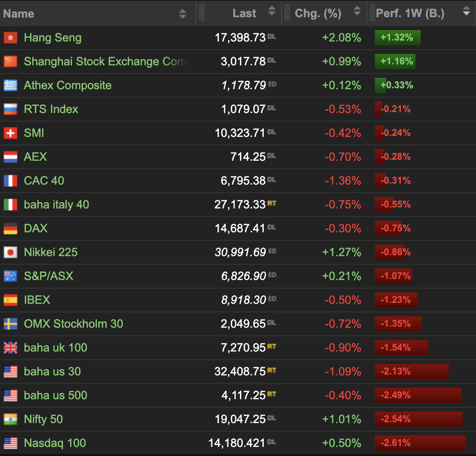Image resolution: width=476 pixels, height=456 pixels.
Task: Select Hang Seng change +2.08%
Action: pyautogui.click(x=341, y=38)
